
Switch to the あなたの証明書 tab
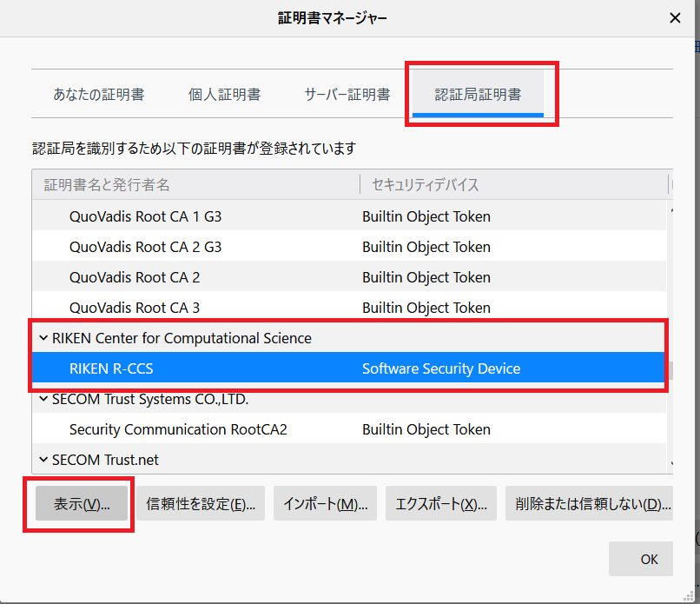pyautogui.click(x=98, y=94)
